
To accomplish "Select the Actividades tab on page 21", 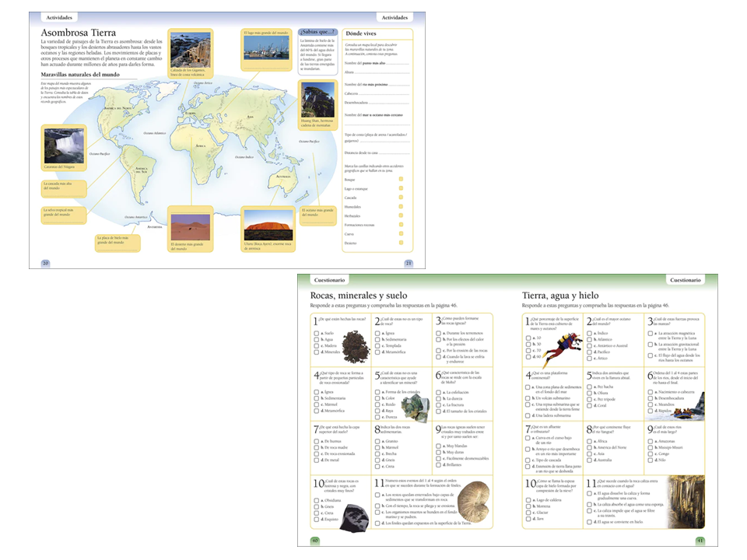I will click(395, 18).
